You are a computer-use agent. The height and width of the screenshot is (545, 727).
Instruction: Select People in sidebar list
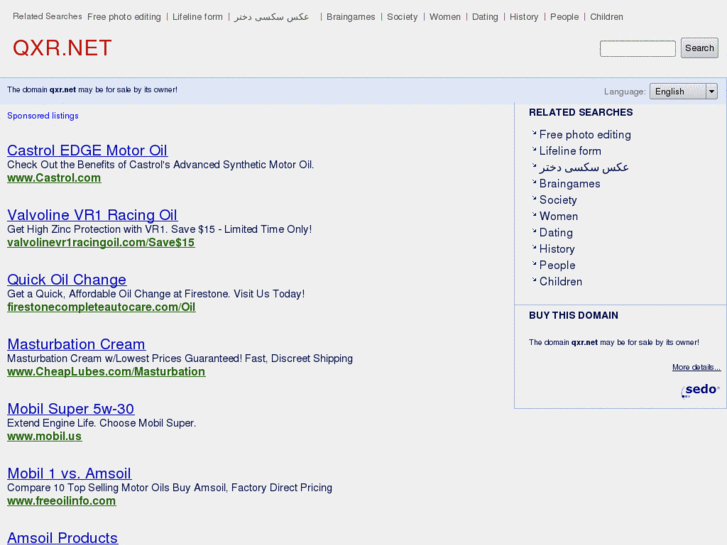(x=557, y=265)
